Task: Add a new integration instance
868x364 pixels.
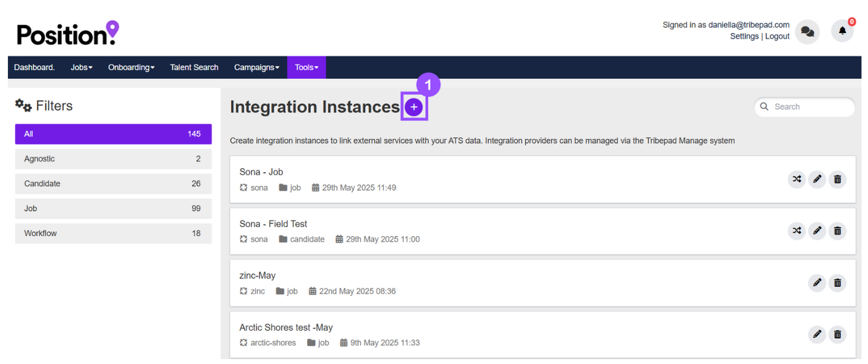Action: coord(414,107)
